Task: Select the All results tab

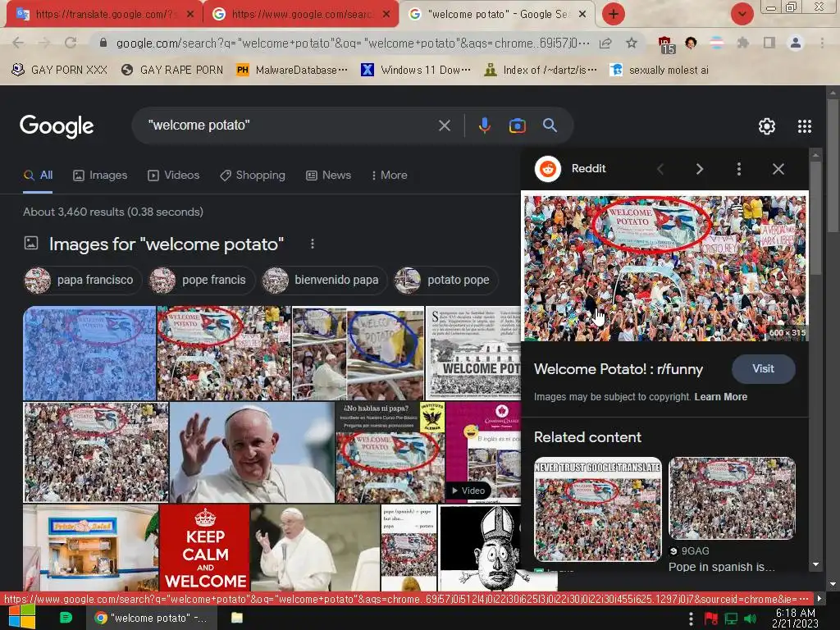Action: [x=38, y=176]
